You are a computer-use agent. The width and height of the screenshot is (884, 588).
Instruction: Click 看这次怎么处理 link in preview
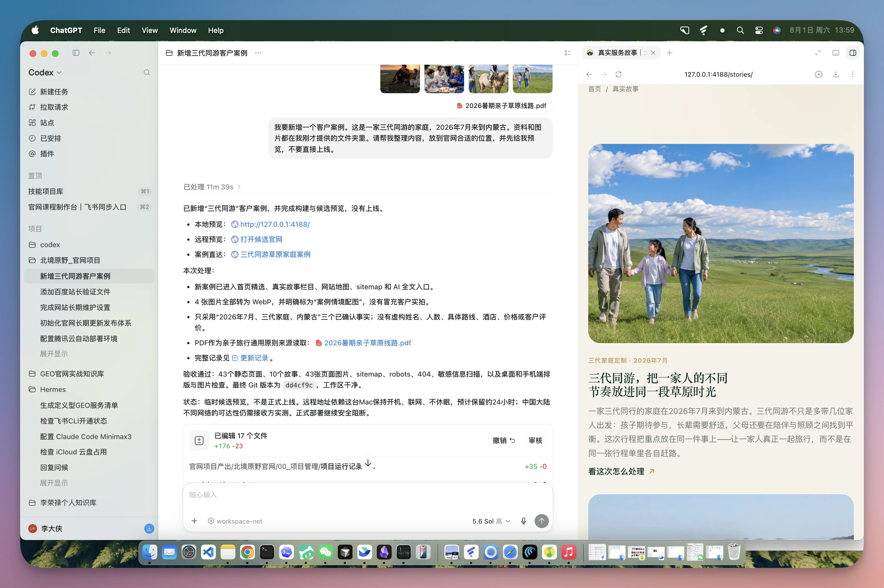[x=621, y=471]
